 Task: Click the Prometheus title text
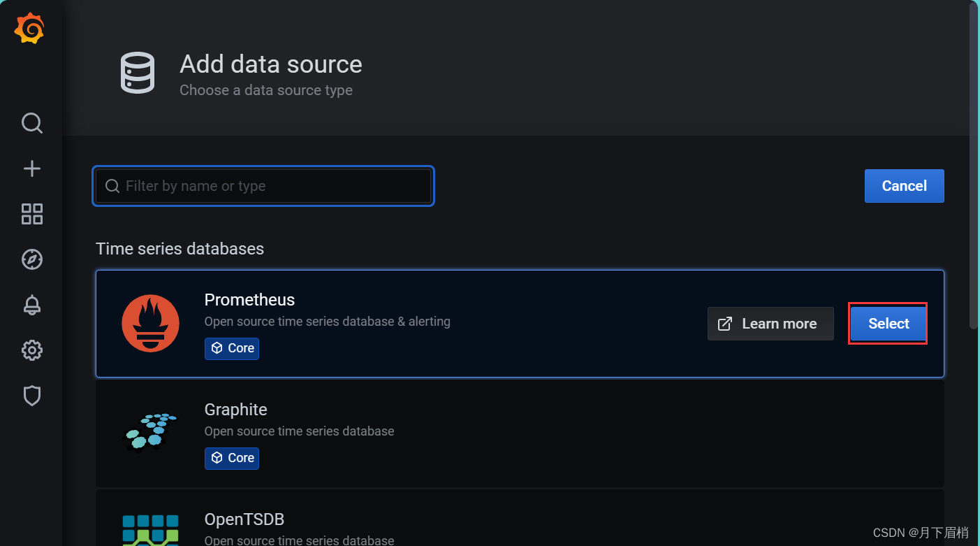[x=249, y=300]
